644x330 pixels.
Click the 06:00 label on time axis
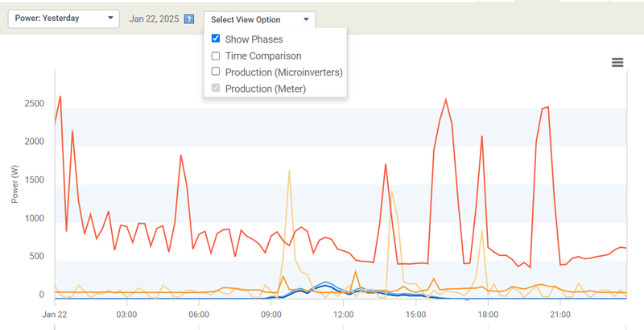[x=199, y=314]
